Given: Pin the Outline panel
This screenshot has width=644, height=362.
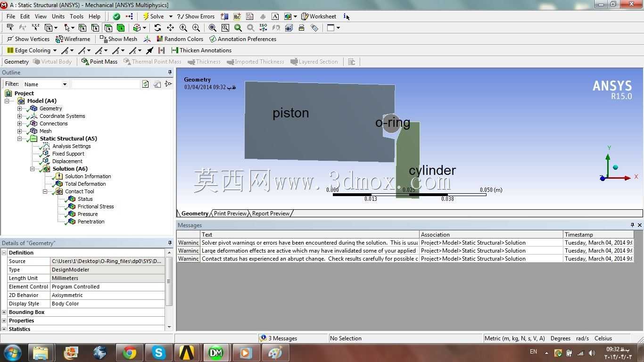Looking at the screenshot, I should tap(170, 73).
